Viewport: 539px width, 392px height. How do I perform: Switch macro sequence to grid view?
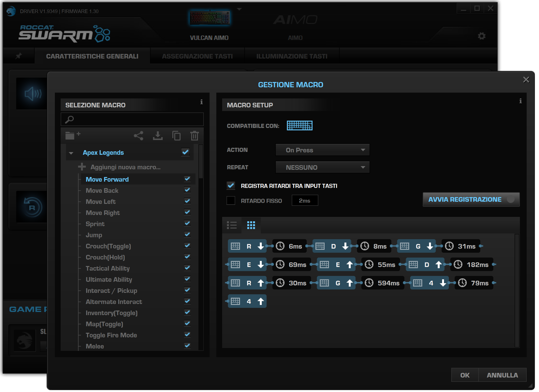pos(251,225)
